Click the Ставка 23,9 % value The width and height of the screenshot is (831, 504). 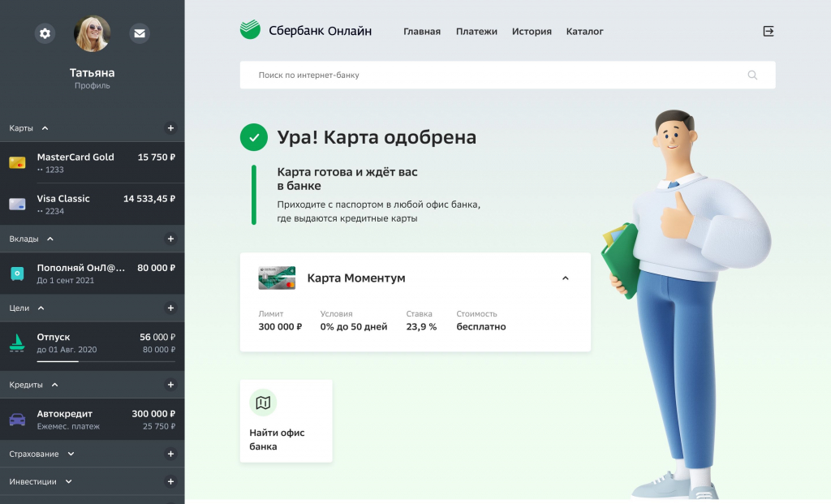click(421, 327)
